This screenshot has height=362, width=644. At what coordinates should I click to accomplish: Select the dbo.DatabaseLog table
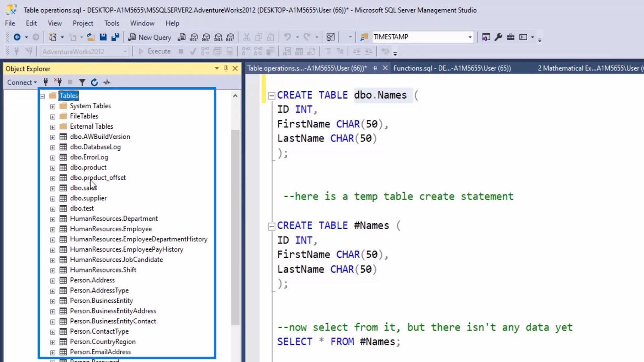[x=95, y=147]
